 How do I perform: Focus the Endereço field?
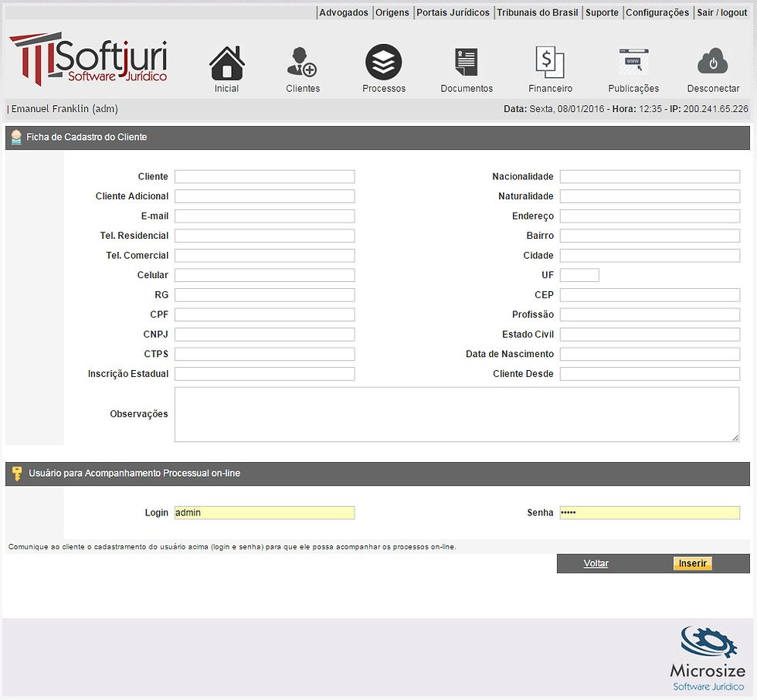650,216
